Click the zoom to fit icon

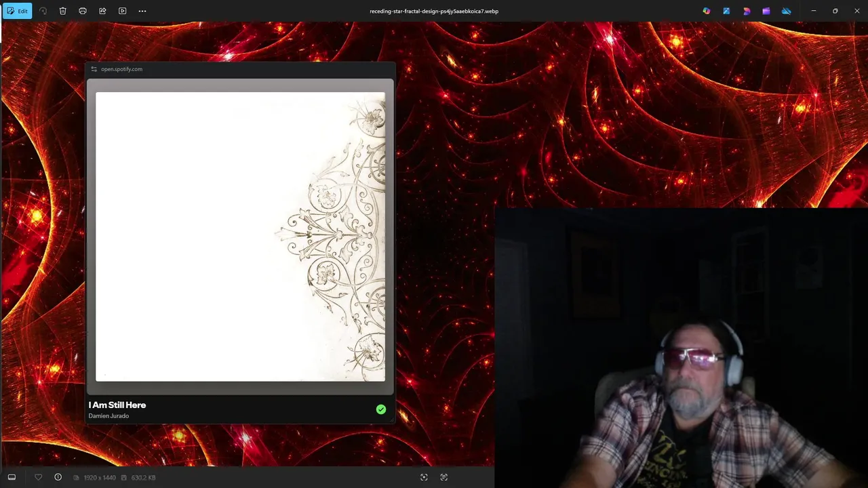point(424,477)
